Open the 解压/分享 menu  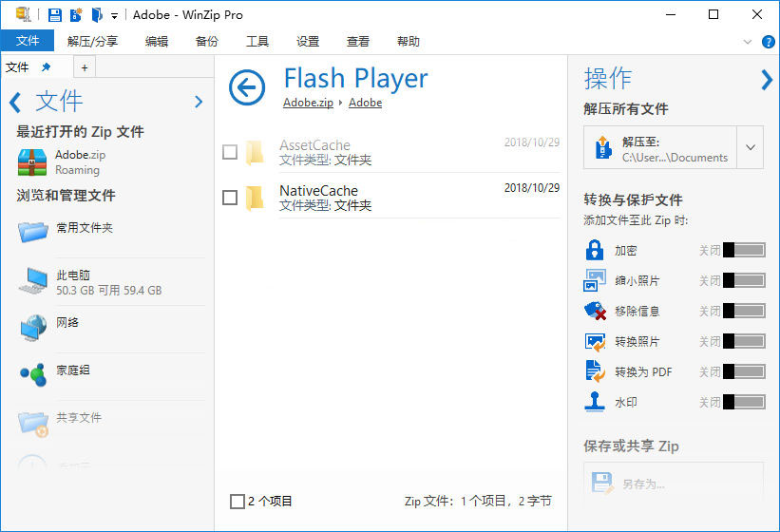point(92,41)
